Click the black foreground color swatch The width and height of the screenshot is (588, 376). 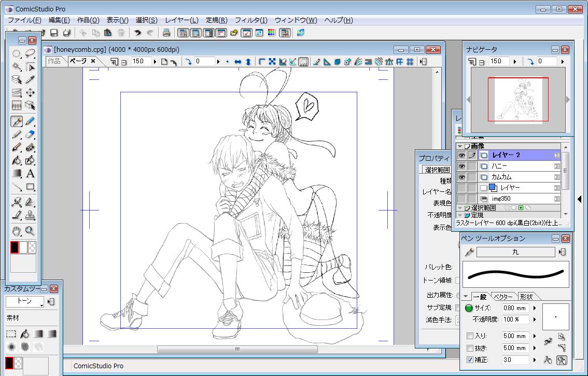pos(15,247)
